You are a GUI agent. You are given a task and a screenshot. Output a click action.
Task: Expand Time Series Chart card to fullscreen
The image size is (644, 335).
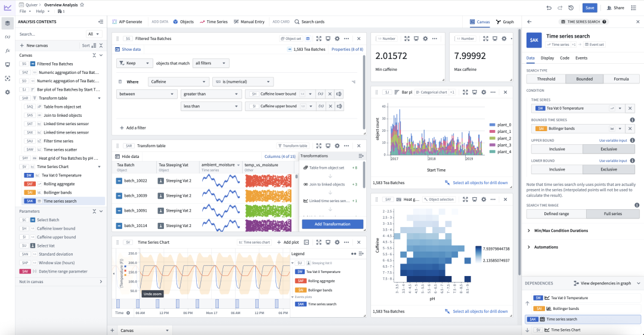tap(318, 243)
